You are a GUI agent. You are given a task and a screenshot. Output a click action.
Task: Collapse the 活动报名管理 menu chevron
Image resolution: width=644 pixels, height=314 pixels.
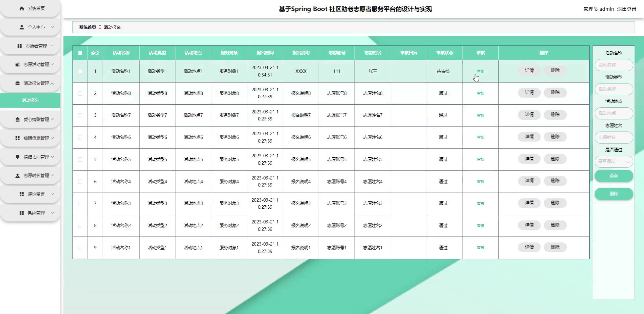tap(52, 83)
